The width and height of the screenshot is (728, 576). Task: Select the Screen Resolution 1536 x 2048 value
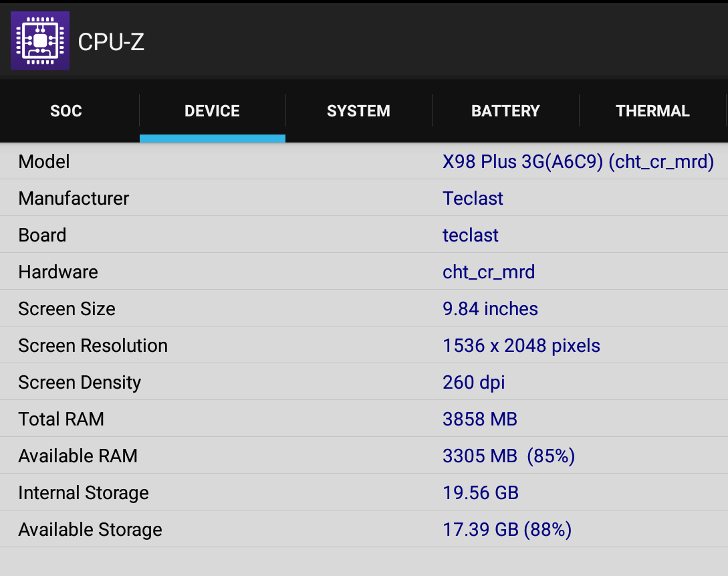[x=521, y=346]
